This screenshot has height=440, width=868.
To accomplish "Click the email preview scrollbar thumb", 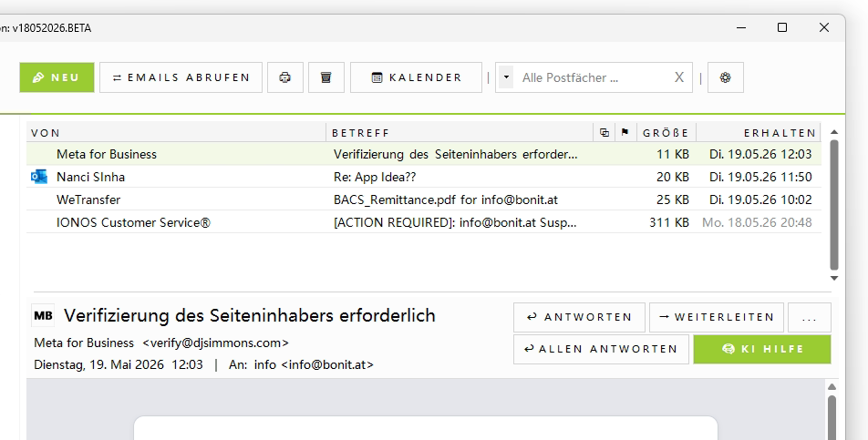I will point(832,417).
